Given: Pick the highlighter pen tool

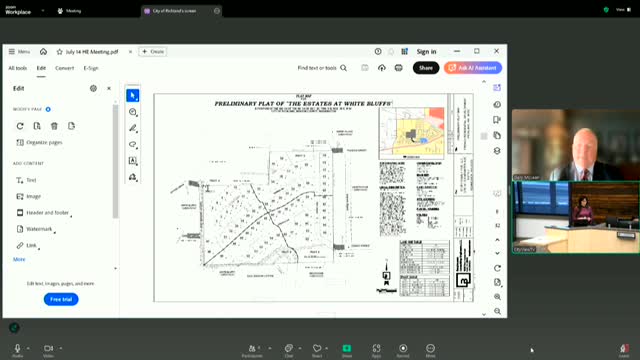Looking at the screenshot, I should 133,128.
